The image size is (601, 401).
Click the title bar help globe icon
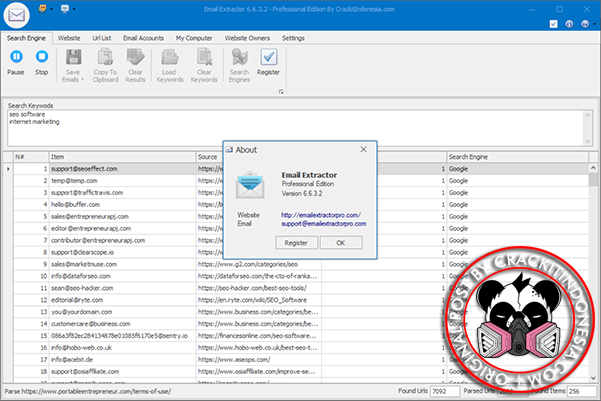click(585, 24)
